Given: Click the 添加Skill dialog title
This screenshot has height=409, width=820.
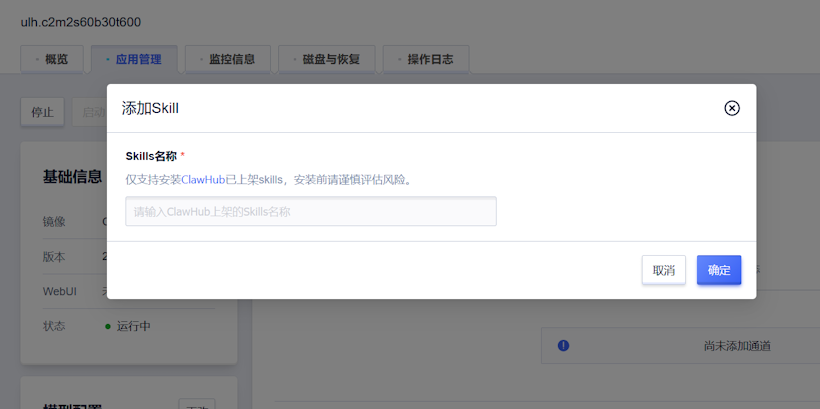Looking at the screenshot, I should click(x=150, y=108).
